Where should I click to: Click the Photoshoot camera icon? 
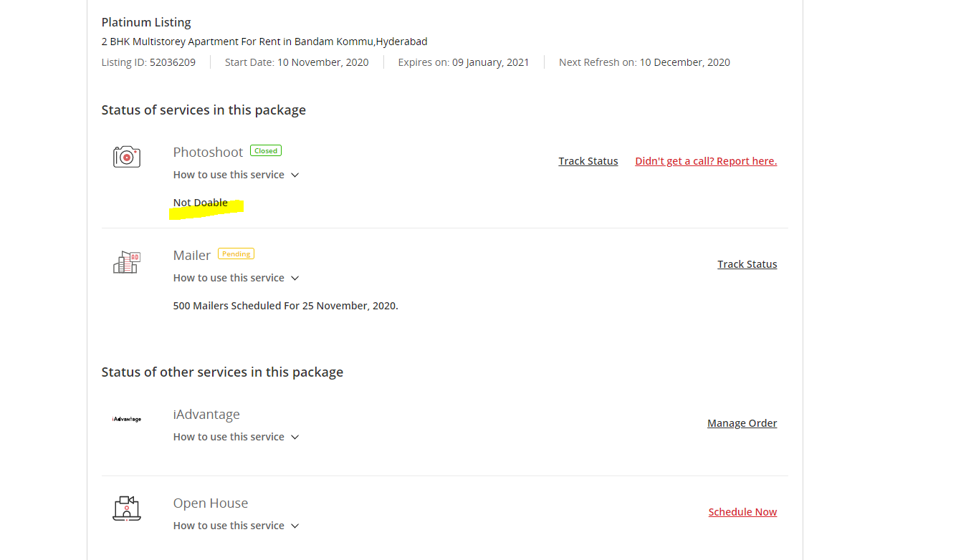[127, 157]
